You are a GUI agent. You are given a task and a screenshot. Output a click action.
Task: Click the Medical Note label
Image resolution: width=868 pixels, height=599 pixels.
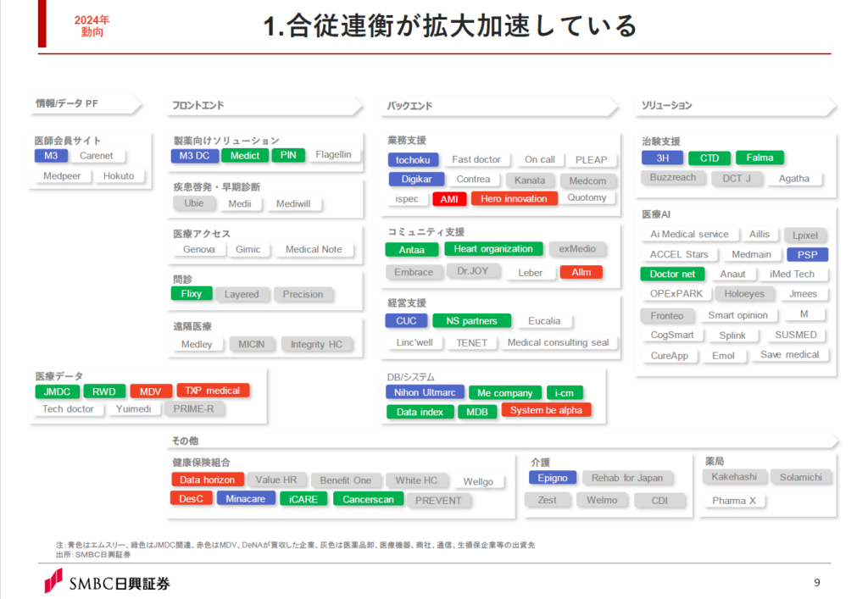point(314,249)
